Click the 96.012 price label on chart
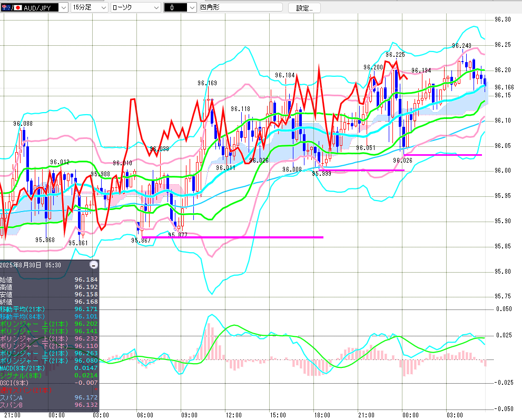The height and width of the screenshot is (420, 522). point(60,162)
